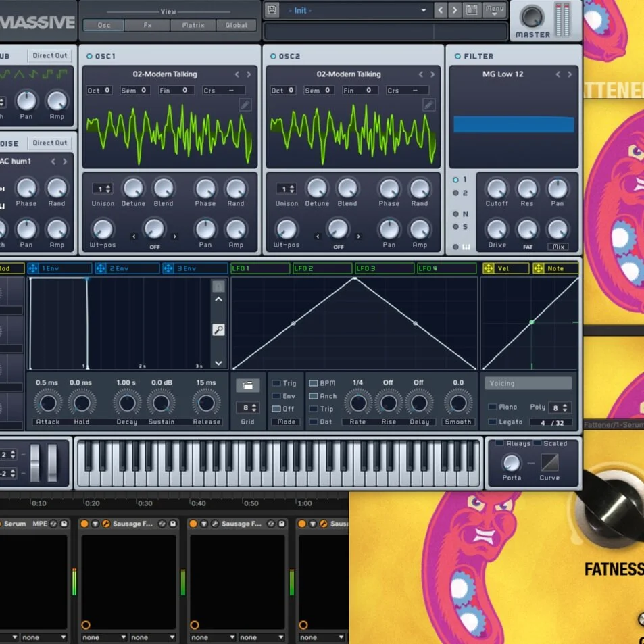This screenshot has height=644, width=644.
Task: Open first none dropdown under first Sausage Fattener
Action: (104, 637)
